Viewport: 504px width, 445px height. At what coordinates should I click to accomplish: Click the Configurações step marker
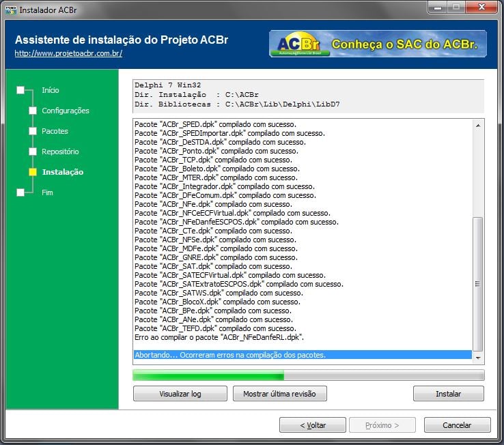[x=33, y=111]
